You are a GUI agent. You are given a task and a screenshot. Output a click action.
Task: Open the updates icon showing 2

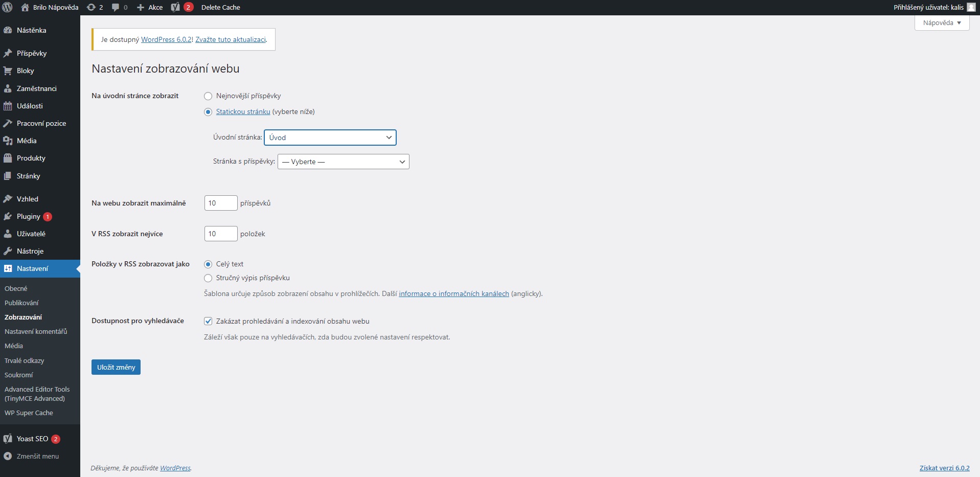click(92, 7)
